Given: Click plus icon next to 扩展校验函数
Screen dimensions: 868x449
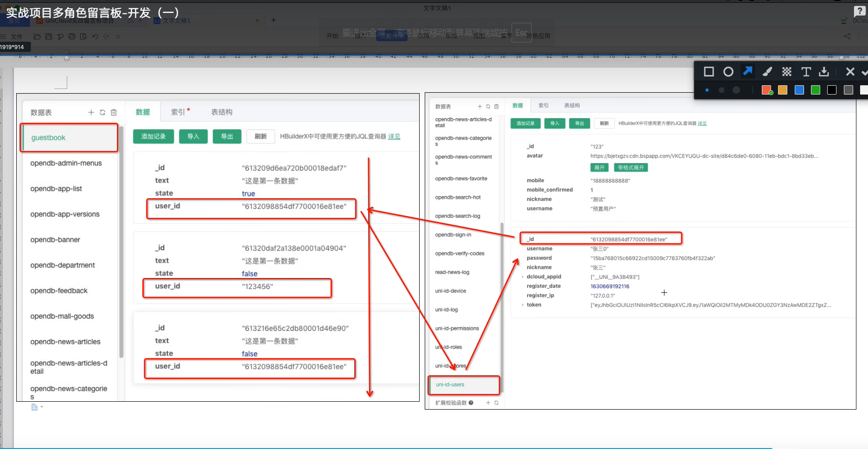Looking at the screenshot, I should [x=488, y=403].
